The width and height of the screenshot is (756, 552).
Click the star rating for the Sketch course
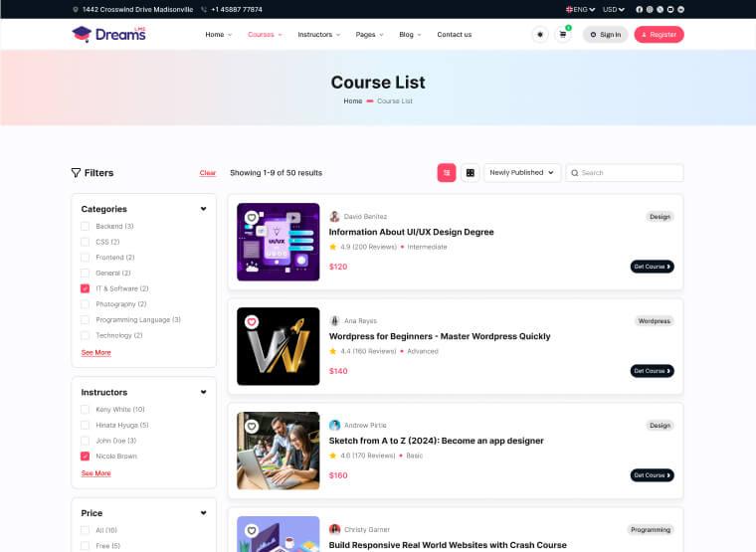(332, 456)
